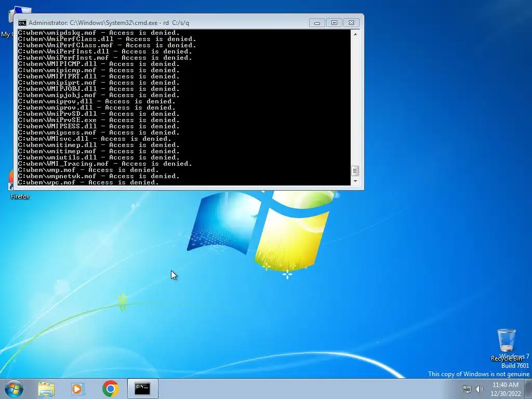
Task: Click the line mentioning WMIPSESS.dll
Action: coord(99,126)
